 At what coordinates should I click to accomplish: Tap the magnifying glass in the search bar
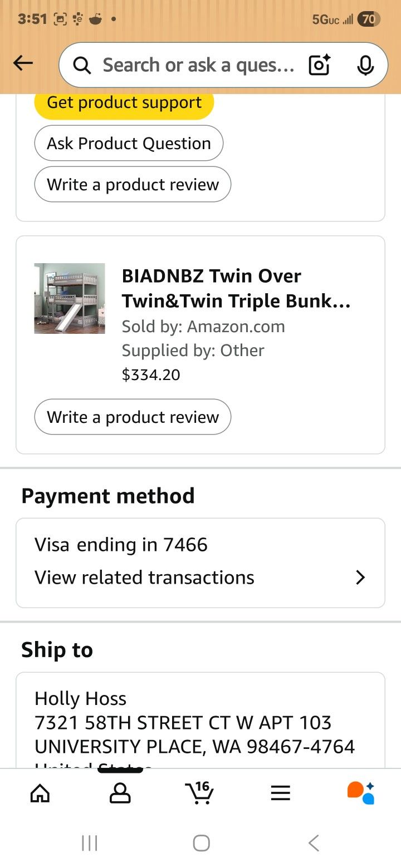point(82,65)
